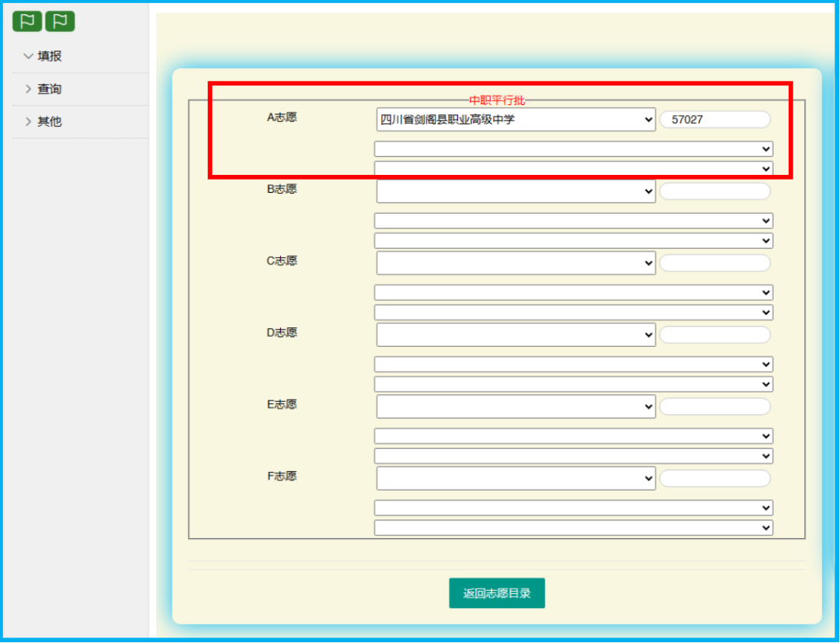The image size is (840, 643).
Task: Open the second major dropdown under A志愿
Action: (573, 168)
